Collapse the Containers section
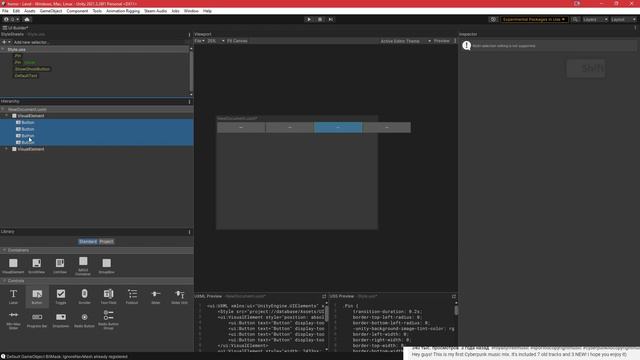This screenshot has height=360, width=640. (x=4, y=250)
